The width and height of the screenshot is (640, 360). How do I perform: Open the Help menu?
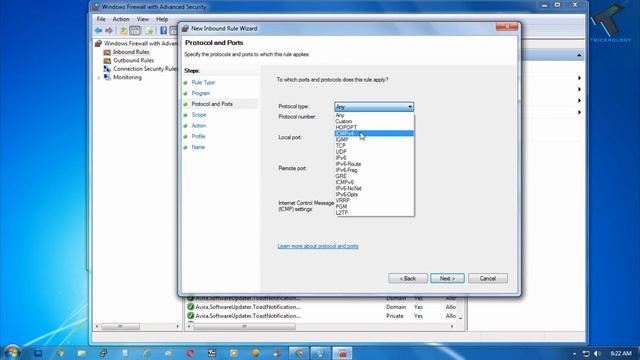tap(162, 19)
